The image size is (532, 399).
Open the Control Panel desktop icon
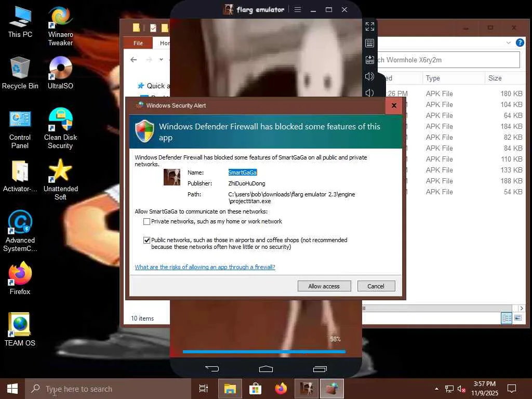click(20, 129)
